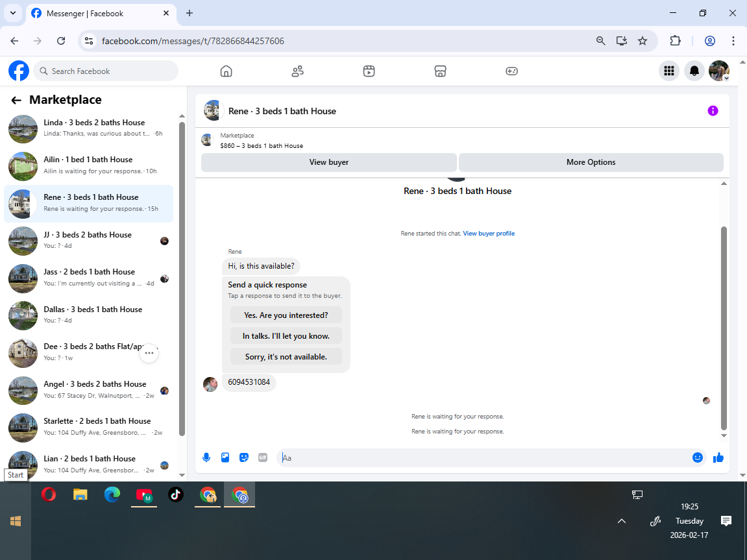Expand the account profile picture menu
Screen dimensions: 747x560
pyautogui.click(x=719, y=71)
